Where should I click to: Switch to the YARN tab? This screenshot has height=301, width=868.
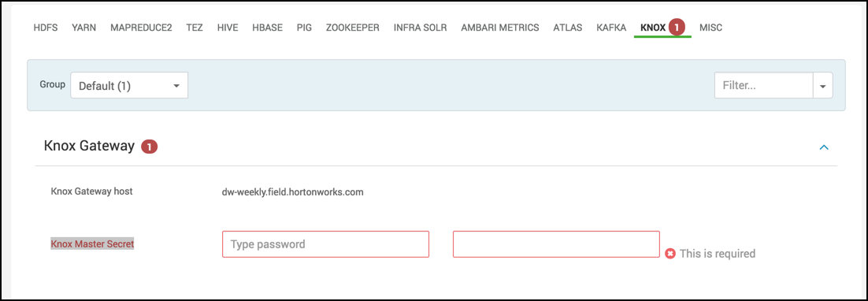(x=83, y=28)
